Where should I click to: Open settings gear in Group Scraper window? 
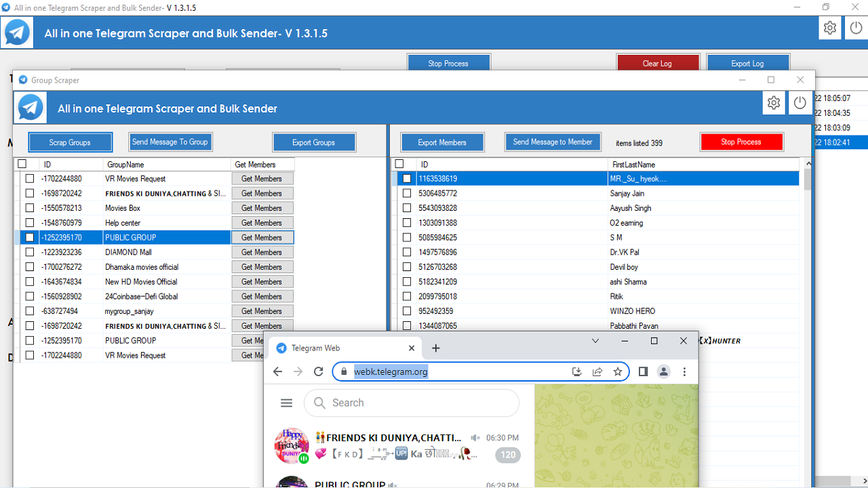click(774, 103)
